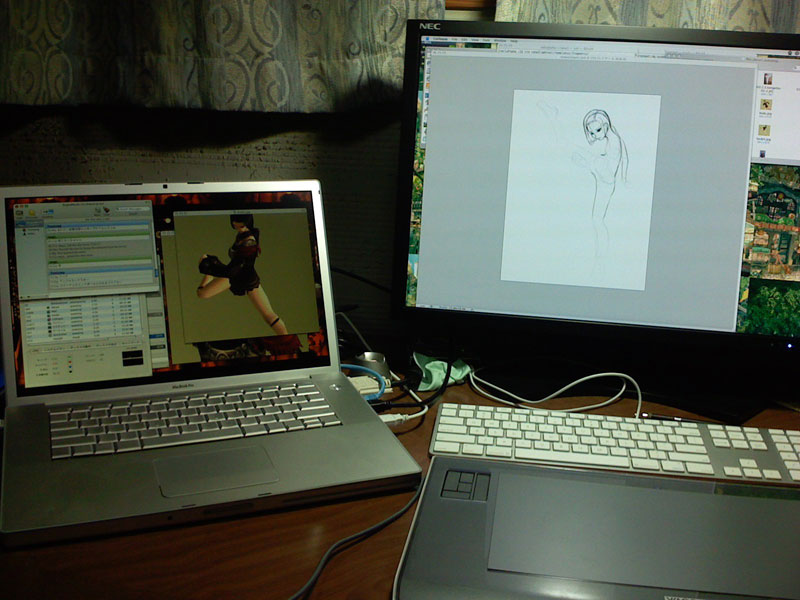
Task: Click the red-brown toolbar icon beside the search field
Action: pyautogui.click(x=107, y=211)
